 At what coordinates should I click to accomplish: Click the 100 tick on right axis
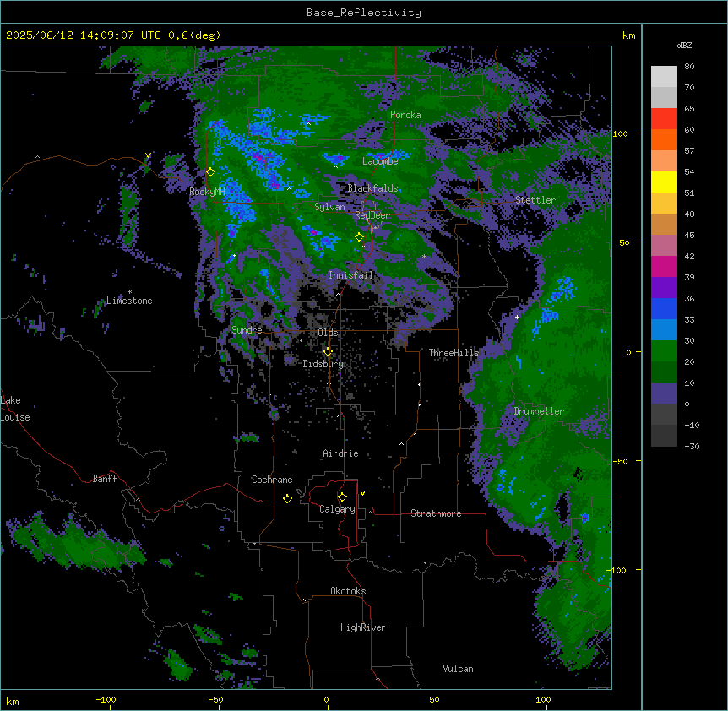coord(620,133)
